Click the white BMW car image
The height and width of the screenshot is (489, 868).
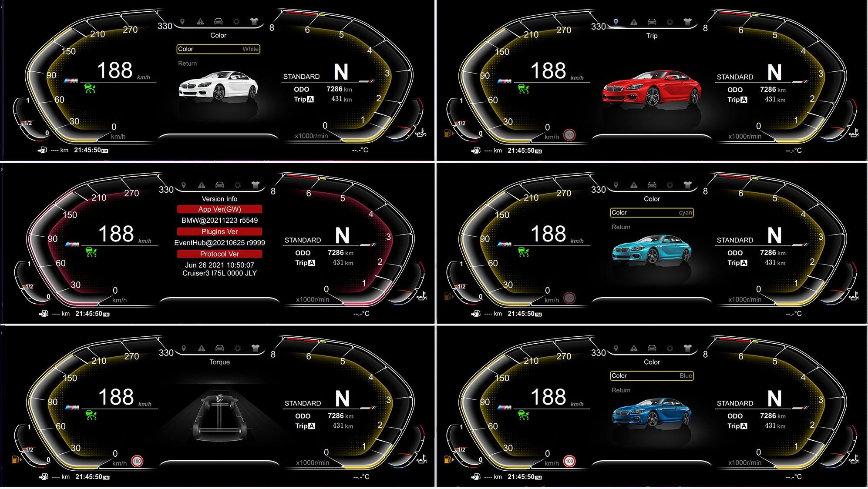pos(219,85)
